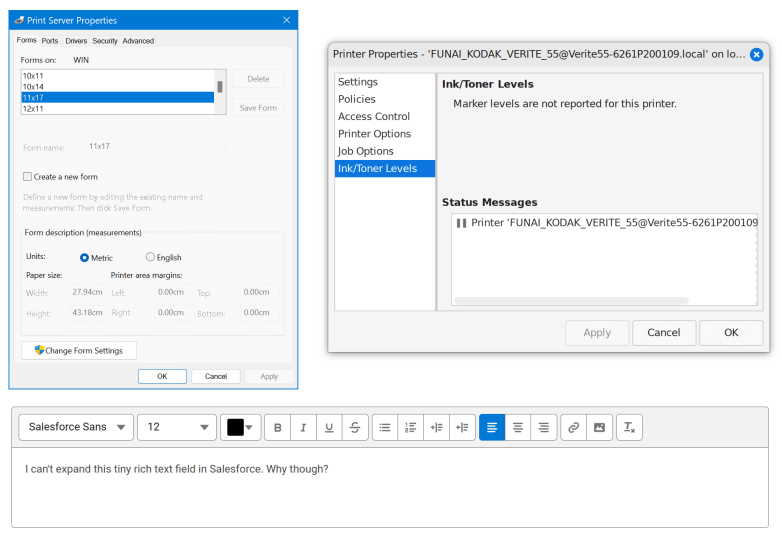Switch to the Advanced tab
Image resolution: width=782 pixels, height=538 pixels.
pyautogui.click(x=138, y=41)
